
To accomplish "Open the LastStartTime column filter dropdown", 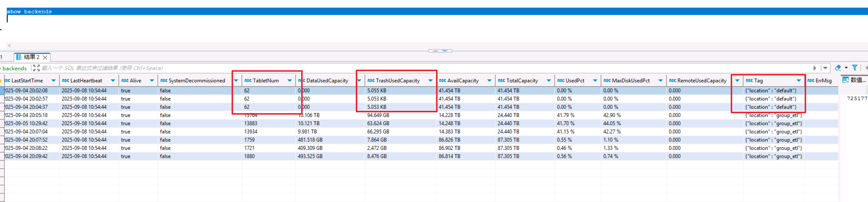I will coord(53,81).
